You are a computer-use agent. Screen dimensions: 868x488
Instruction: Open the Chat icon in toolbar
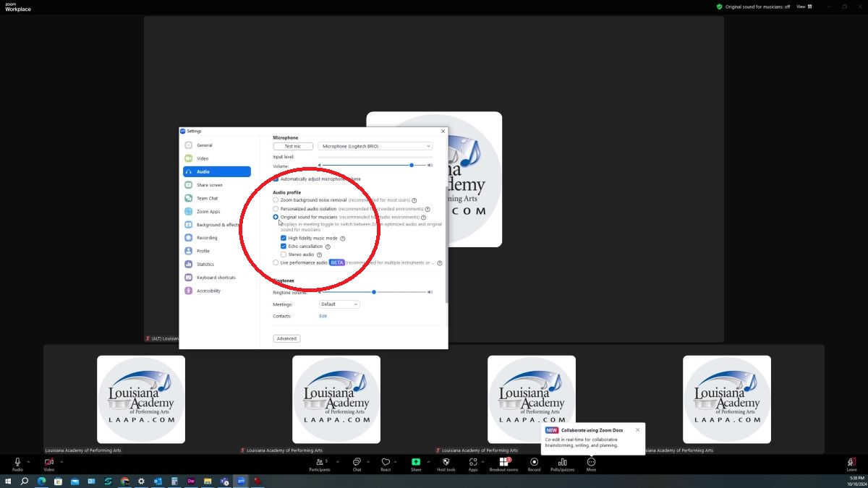point(357,462)
